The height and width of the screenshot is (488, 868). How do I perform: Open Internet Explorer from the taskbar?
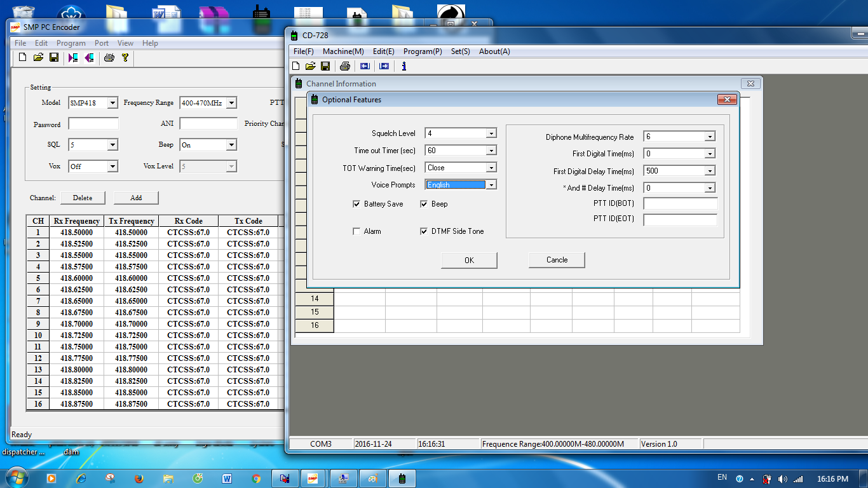[x=81, y=478]
